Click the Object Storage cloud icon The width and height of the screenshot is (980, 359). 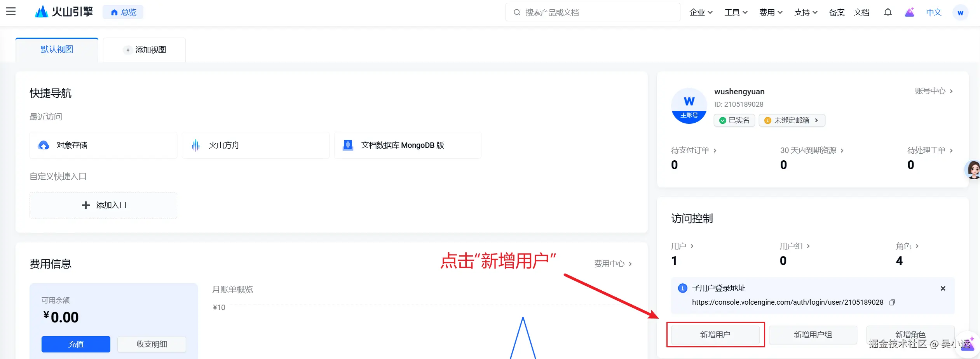coord(44,145)
